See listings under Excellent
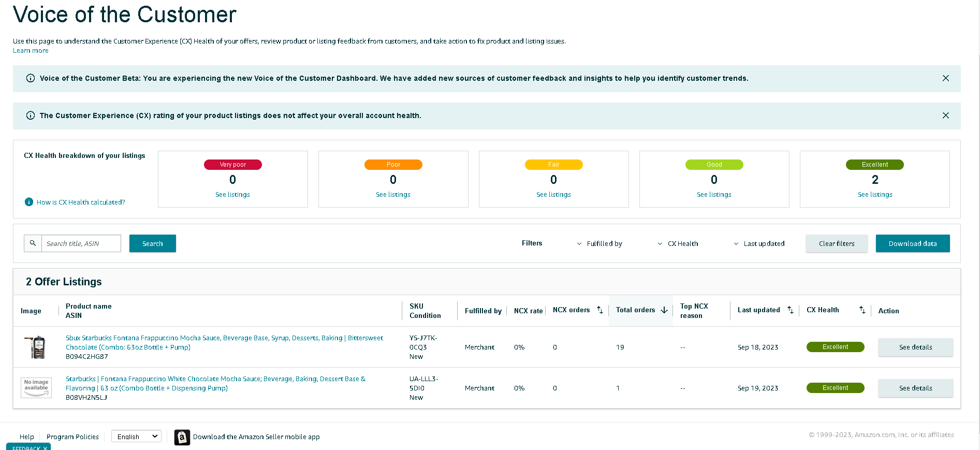Image resolution: width=980 pixels, height=450 pixels. click(875, 195)
